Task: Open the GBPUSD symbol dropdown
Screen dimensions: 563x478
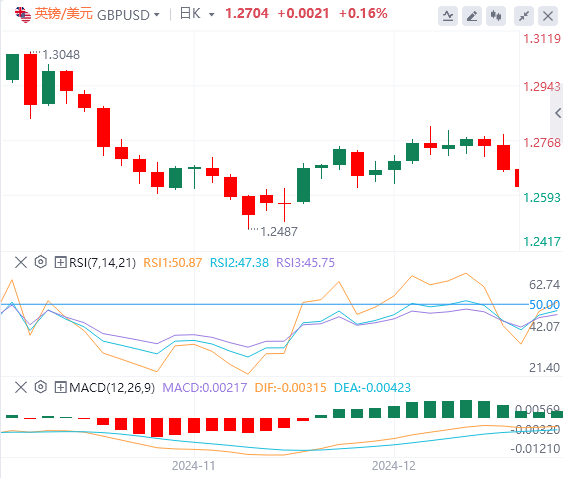Action: [x=128, y=15]
